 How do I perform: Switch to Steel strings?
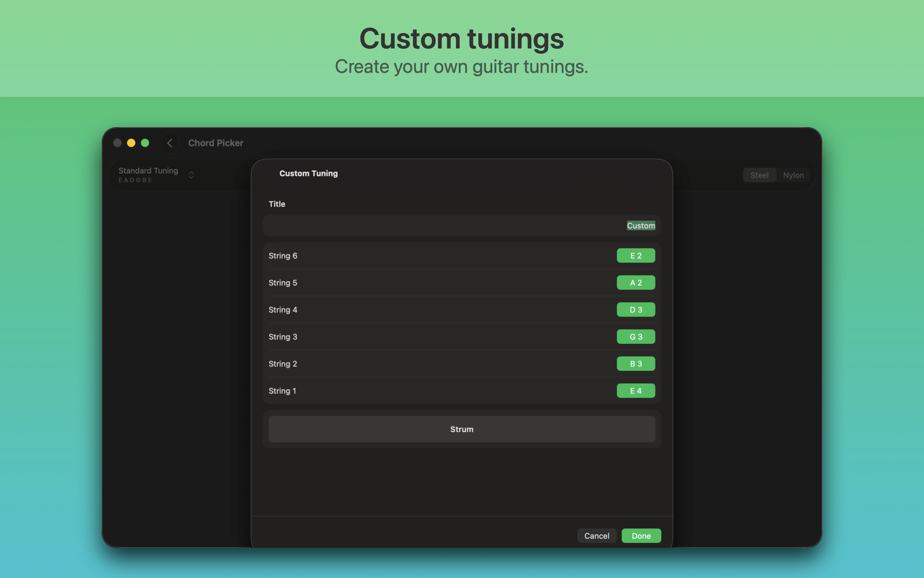click(759, 175)
